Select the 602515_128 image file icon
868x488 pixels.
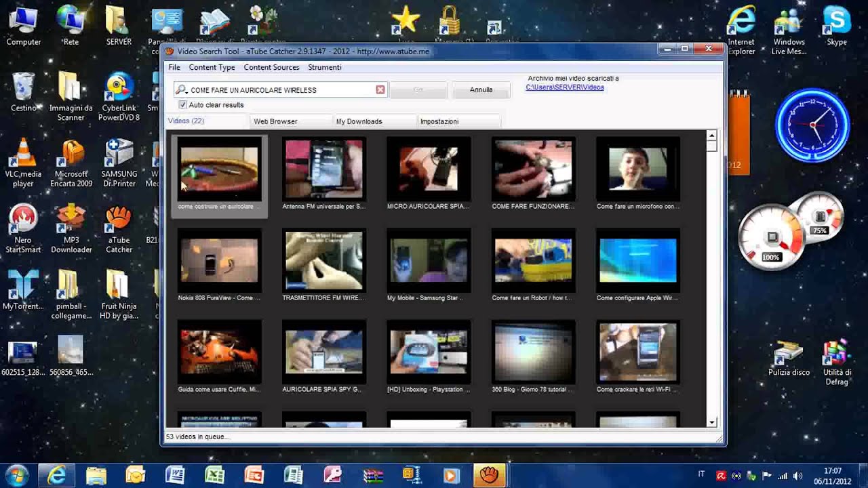coord(24,357)
